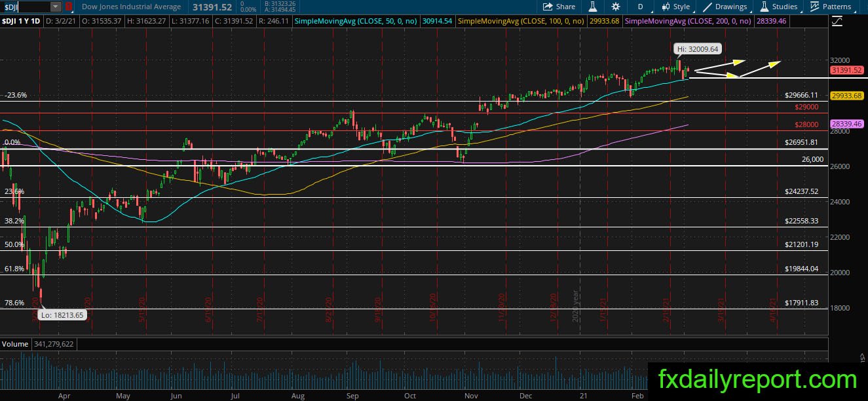868x401 pixels.
Task: Click the Hi: 32009.64 price bubble
Action: pos(698,48)
